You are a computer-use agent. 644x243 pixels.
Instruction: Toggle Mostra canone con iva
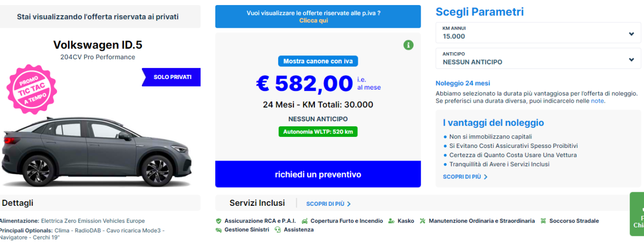(318, 61)
